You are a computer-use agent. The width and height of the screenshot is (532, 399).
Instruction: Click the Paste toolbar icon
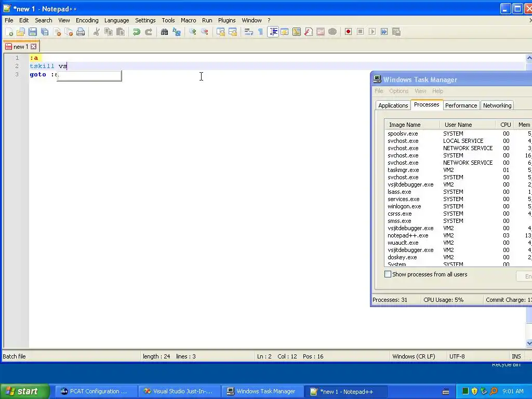[121, 32]
